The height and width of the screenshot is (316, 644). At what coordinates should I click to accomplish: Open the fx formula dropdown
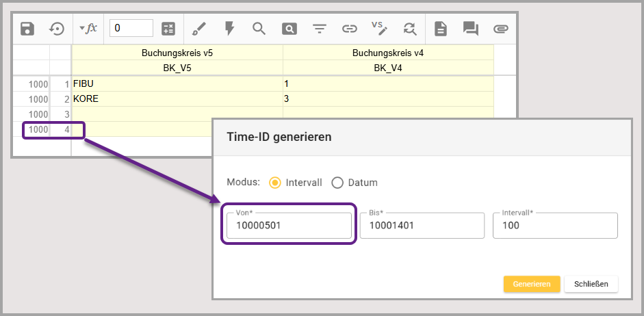[88, 29]
